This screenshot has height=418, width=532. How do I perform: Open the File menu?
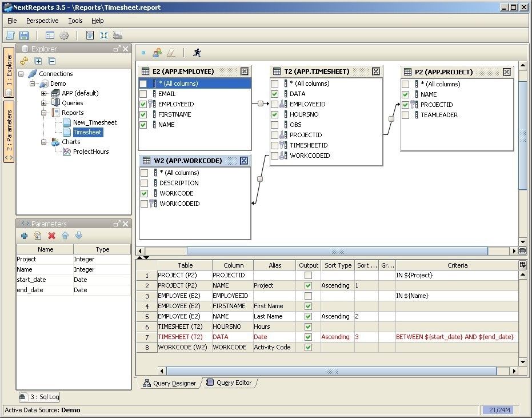[x=12, y=21]
